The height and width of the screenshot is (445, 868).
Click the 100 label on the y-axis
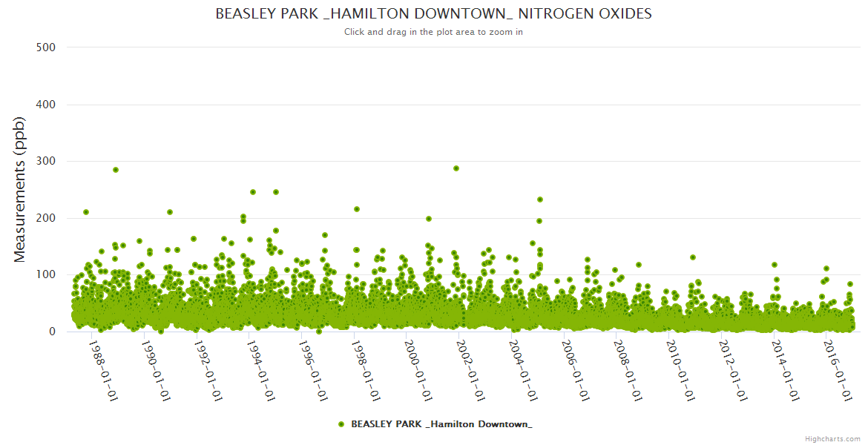(46, 275)
